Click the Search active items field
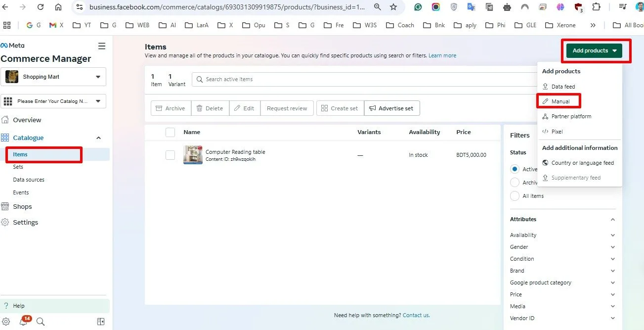 click(364, 79)
